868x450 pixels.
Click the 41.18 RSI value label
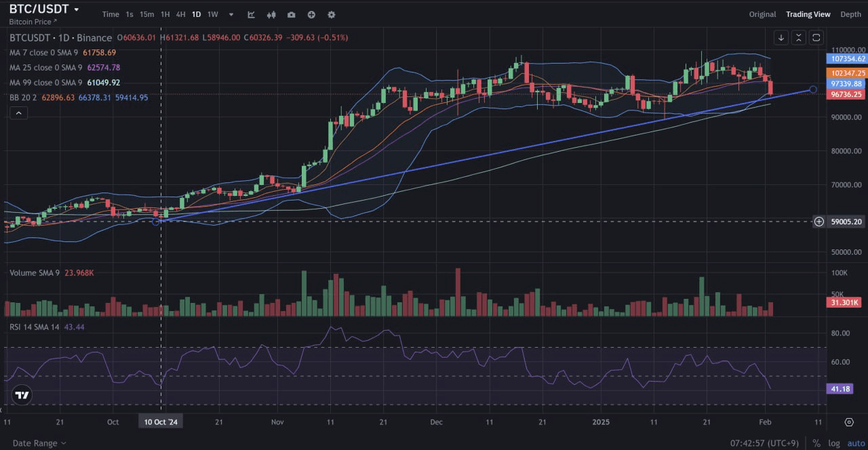pos(841,389)
